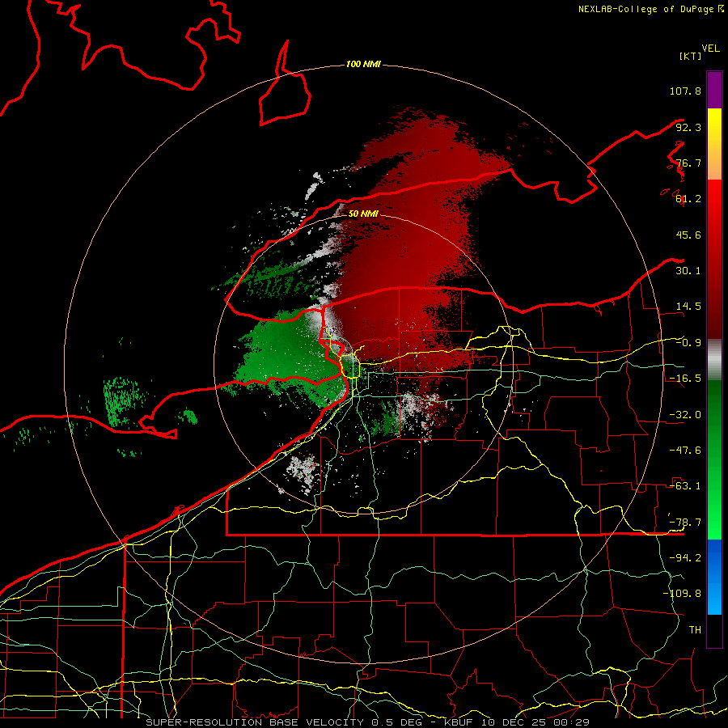Viewport: 728px width, 728px height.
Task: Click the 76.7 value on the velocity scale
Action: (688, 163)
